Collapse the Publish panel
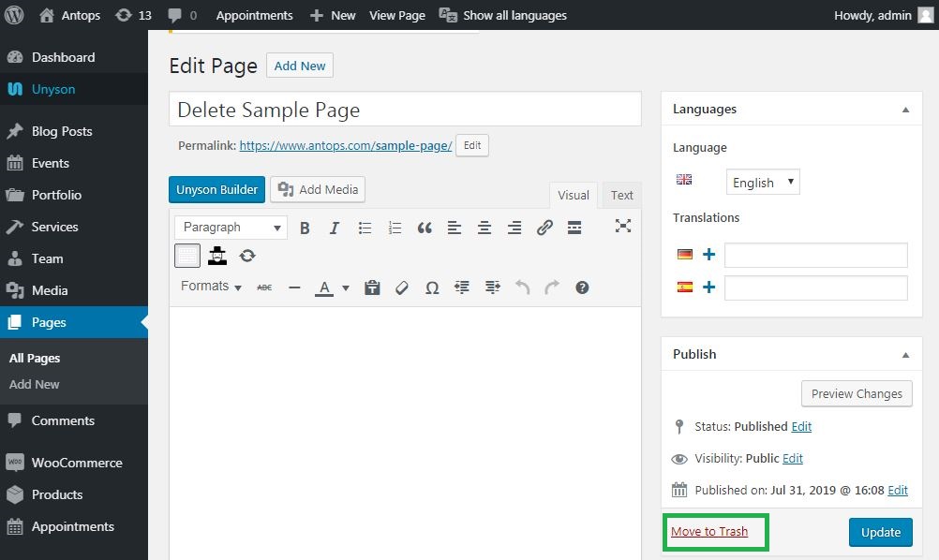Image resolution: width=939 pixels, height=560 pixels. click(905, 355)
